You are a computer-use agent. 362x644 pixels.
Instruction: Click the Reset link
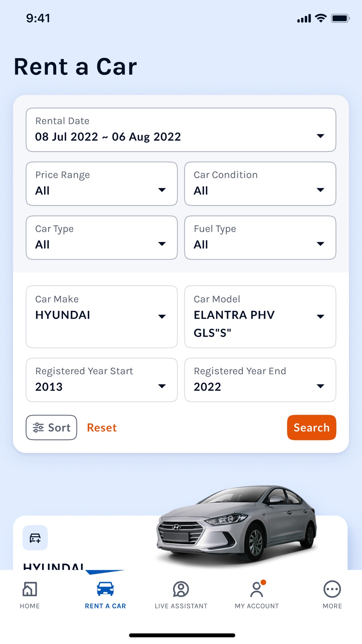click(x=102, y=428)
